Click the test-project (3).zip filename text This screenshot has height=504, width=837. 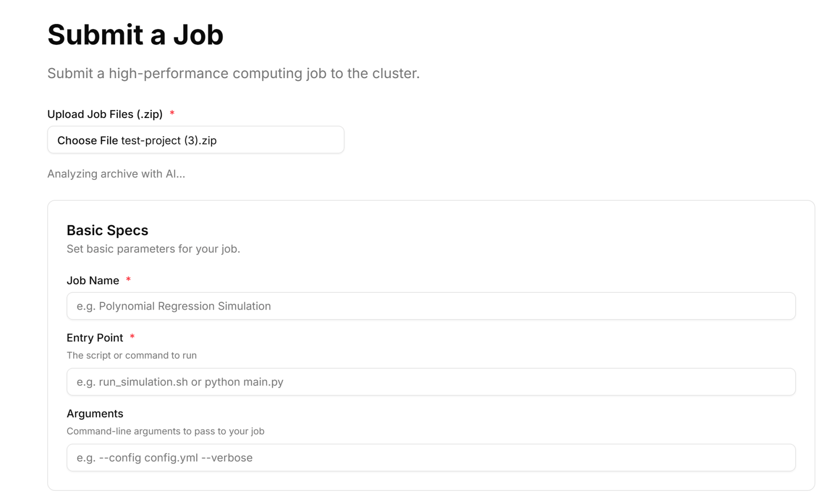tap(169, 140)
